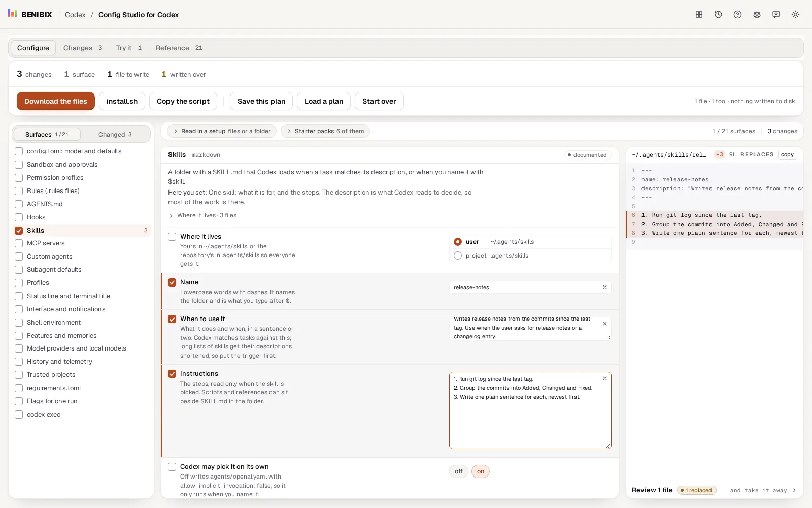Image resolution: width=812 pixels, height=508 pixels.
Task: Open the history clock icon
Action: coord(718,15)
